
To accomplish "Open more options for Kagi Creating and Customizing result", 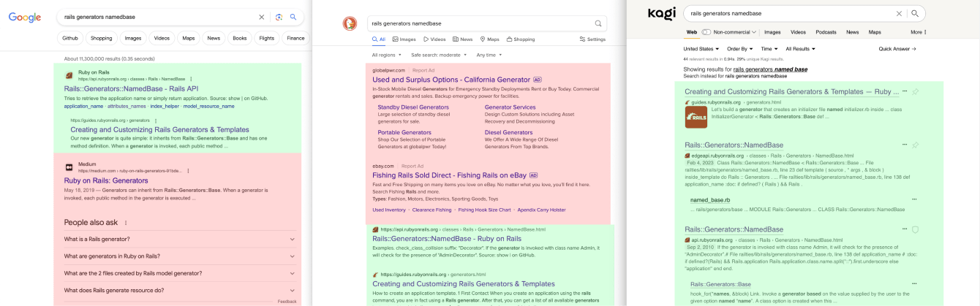I will click(905, 91).
